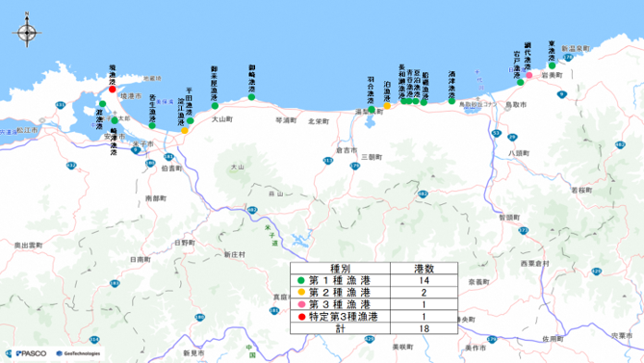Image resolution: width=644 pixels, height=363 pixels.
Task: Click red 特定第3種漁港 legend dot
Action: tap(301, 317)
